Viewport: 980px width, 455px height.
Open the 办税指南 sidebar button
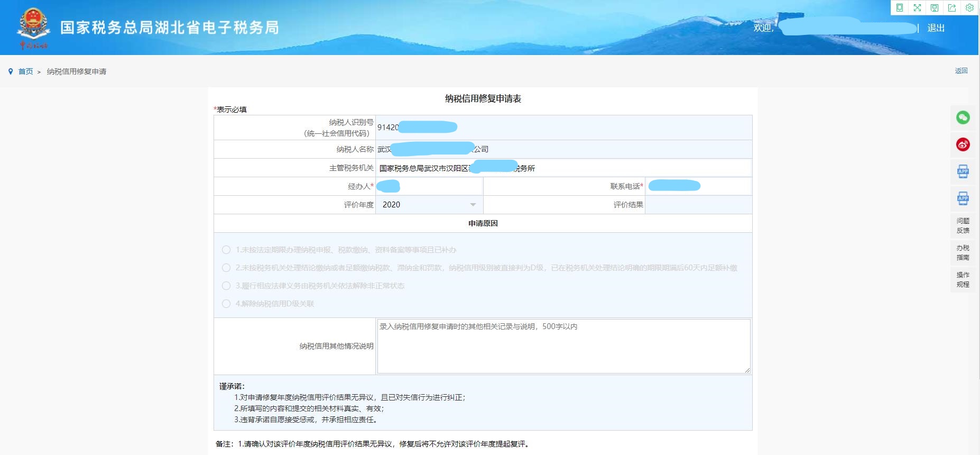tap(963, 252)
